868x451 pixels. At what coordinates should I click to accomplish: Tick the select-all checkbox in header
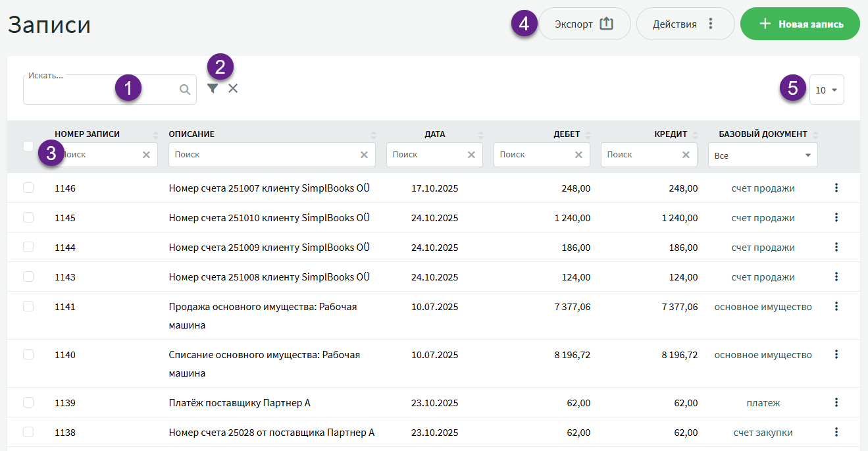coord(28,146)
